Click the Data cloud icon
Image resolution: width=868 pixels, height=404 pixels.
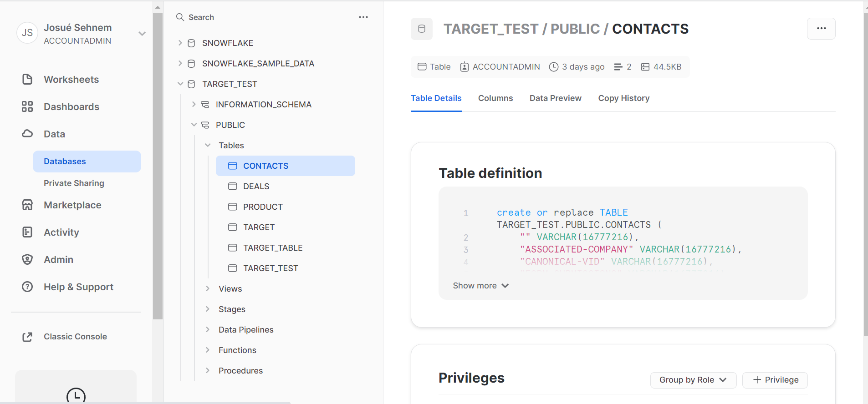[x=27, y=134]
